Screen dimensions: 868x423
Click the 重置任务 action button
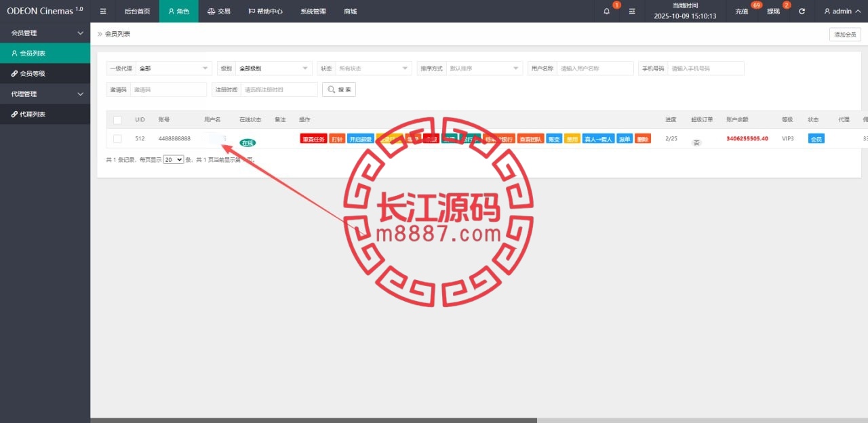click(x=313, y=139)
